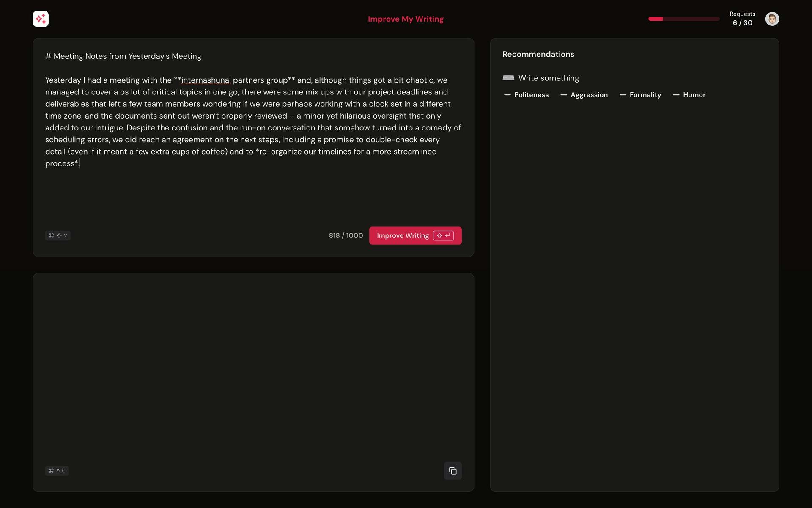The height and width of the screenshot is (508, 812).
Task: Click the sparkle app logo icon
Action: pyautogui.click(x=41, y=19)
